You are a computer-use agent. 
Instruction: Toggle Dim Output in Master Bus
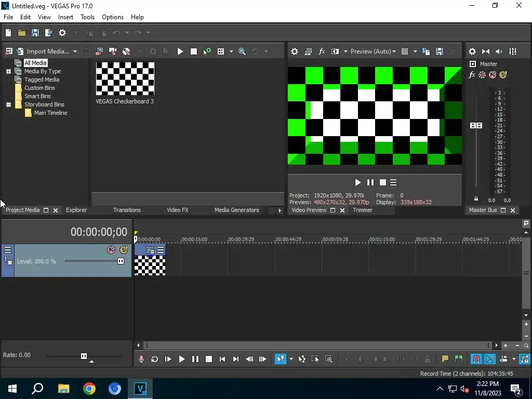[x=499, y=51]
